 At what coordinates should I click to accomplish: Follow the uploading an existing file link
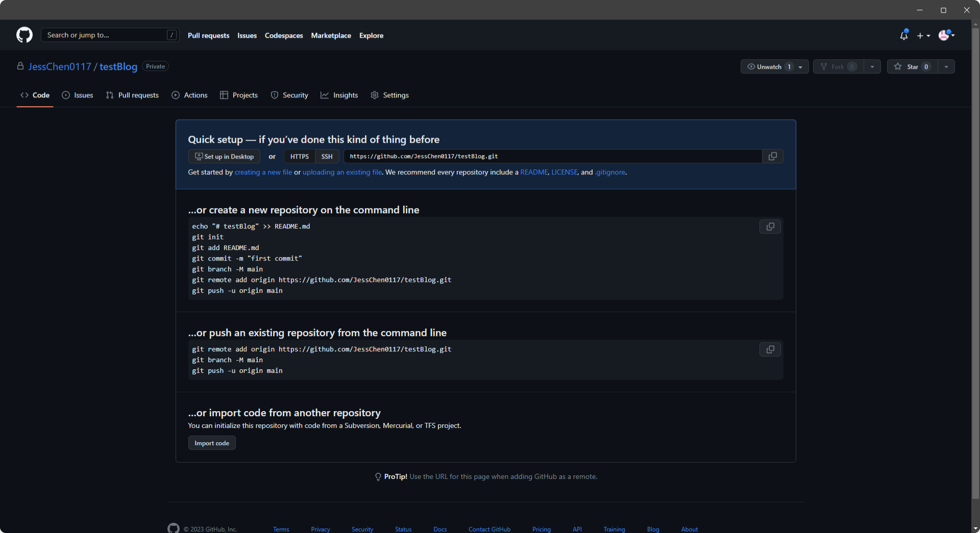(x=342, y=172)
